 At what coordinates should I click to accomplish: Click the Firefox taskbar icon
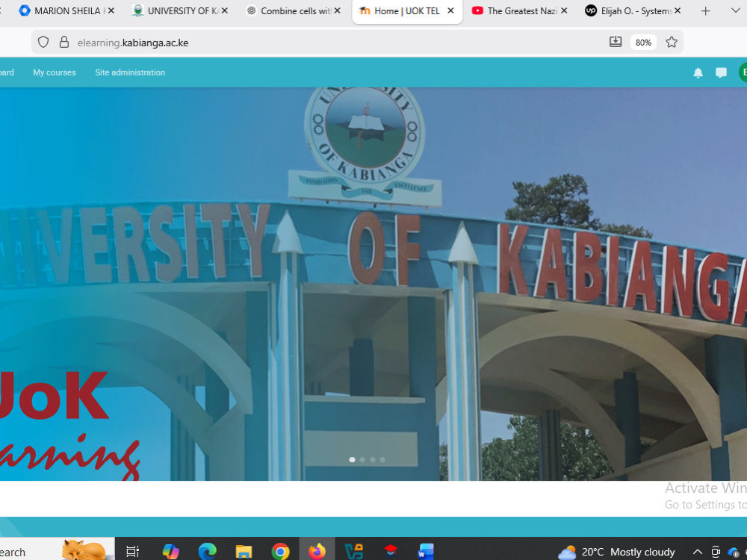[x=317, y=551]
